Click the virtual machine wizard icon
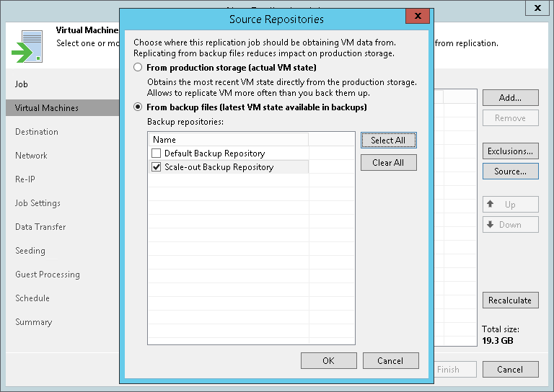Screen dimensions: 554x392 [27, 47]
